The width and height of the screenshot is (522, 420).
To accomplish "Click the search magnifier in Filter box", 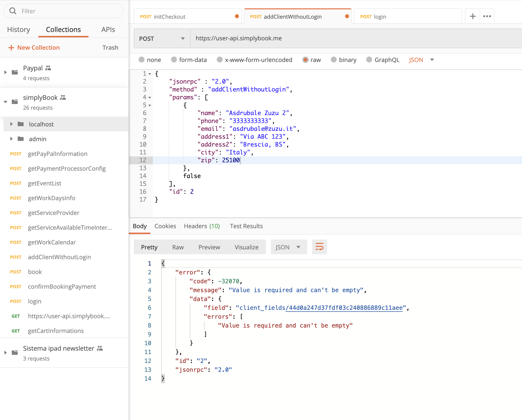I will (13, 11).
